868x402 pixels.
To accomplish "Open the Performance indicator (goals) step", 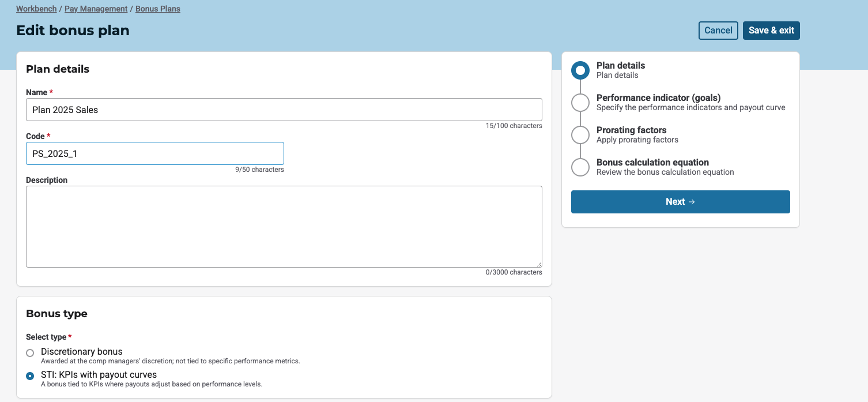I will 658,98.
